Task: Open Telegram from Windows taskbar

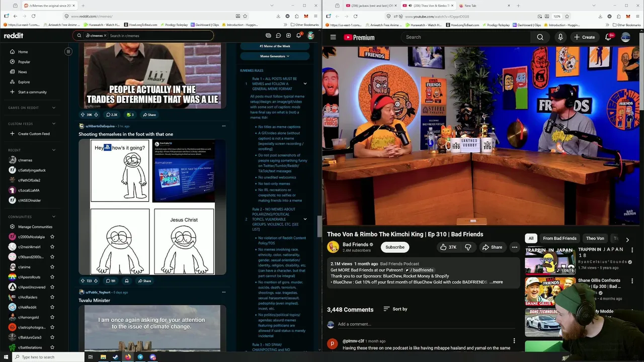Action: coord(140,357)
